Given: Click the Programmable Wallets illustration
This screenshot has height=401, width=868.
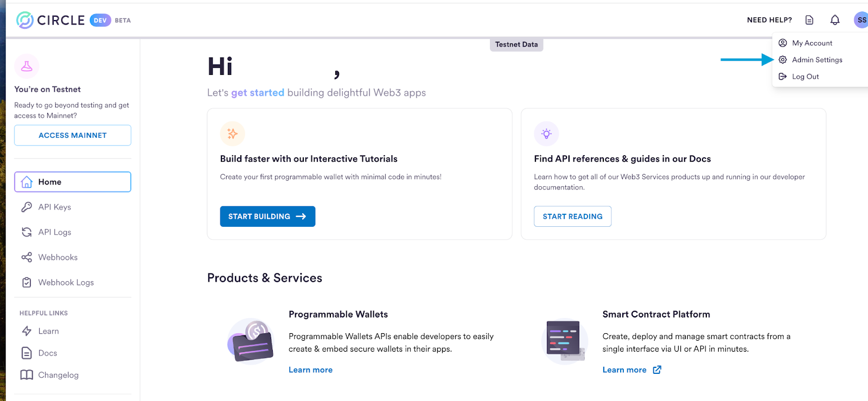Looking at the screenshot, I should pyautogui.click(x=251, y=341).
